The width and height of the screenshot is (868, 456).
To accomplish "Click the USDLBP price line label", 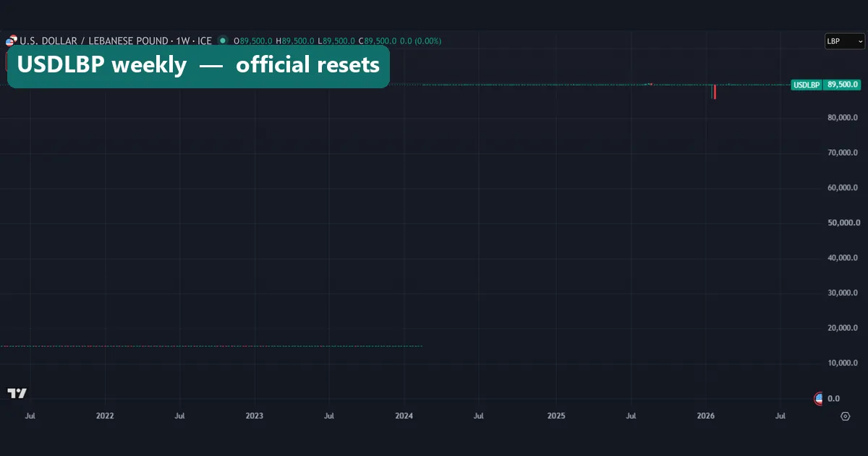I will coord(807,85).
